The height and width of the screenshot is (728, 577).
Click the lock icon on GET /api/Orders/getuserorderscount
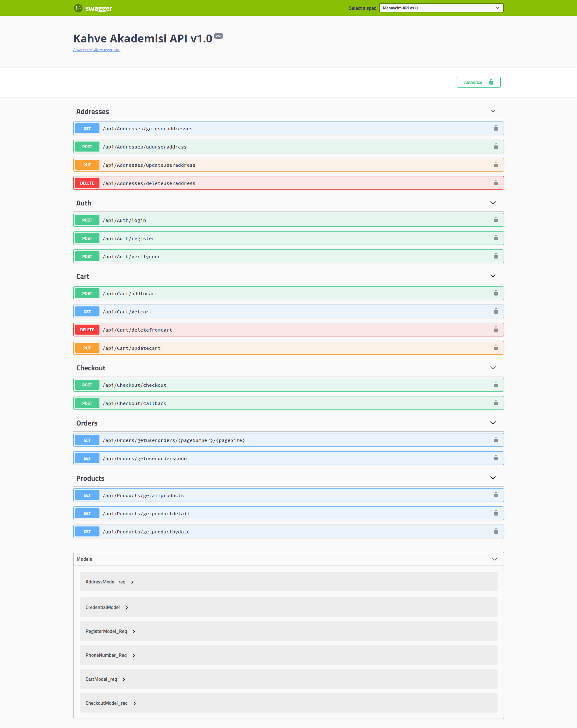coord(496,458)
